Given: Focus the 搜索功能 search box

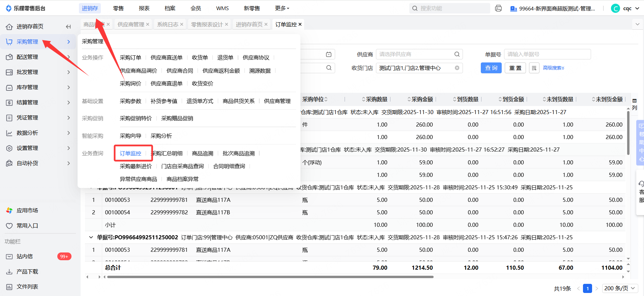Looking at the screenshot, I should [450, 8].
